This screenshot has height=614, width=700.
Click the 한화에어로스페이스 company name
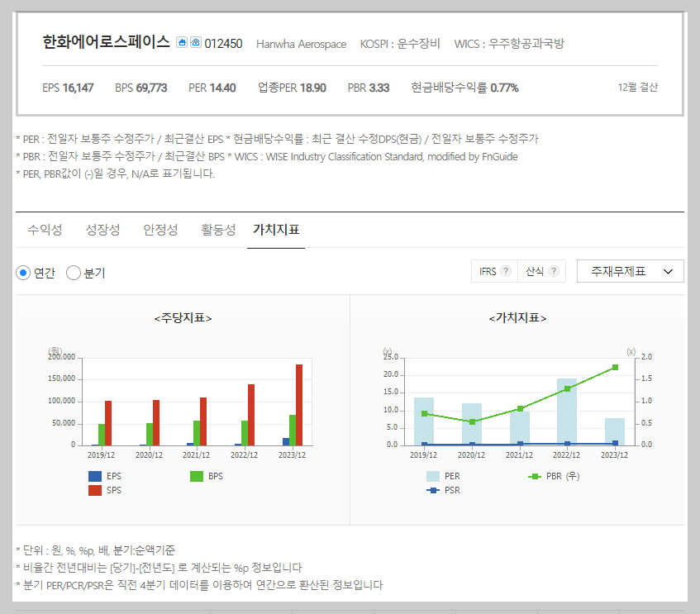tap(107, 42)
